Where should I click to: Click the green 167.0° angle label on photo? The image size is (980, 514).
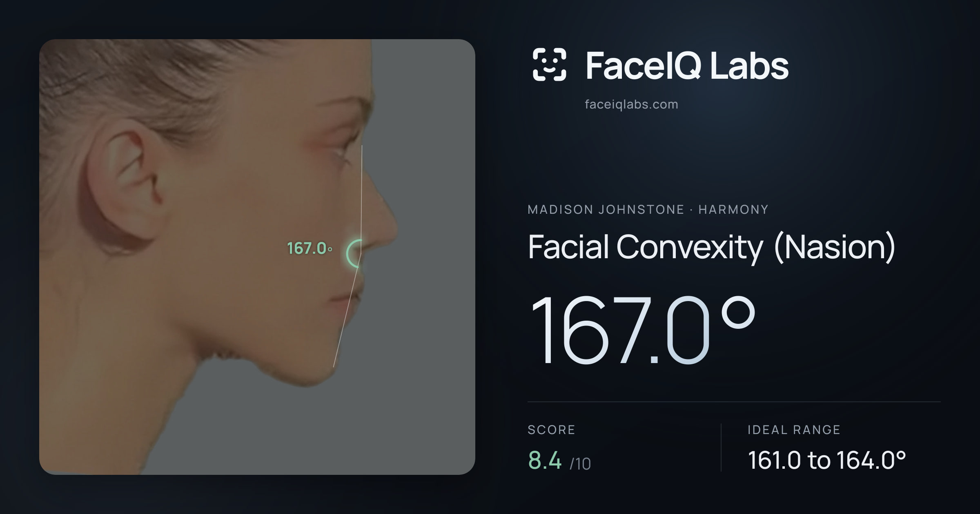(310, 248)
